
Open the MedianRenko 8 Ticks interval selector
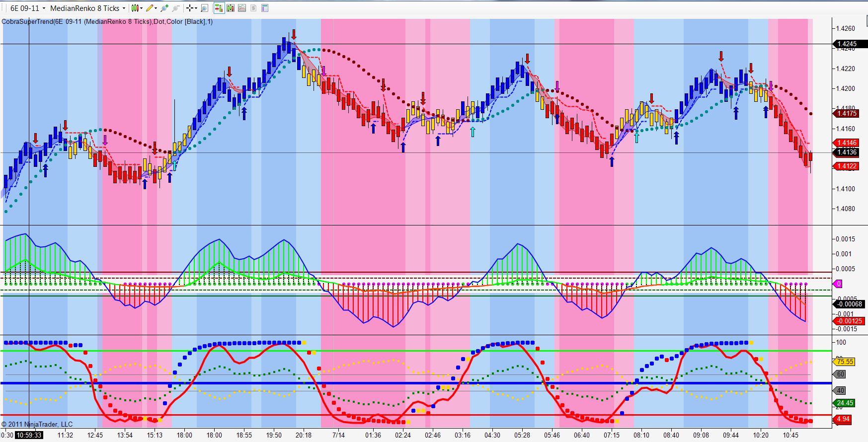87,8
